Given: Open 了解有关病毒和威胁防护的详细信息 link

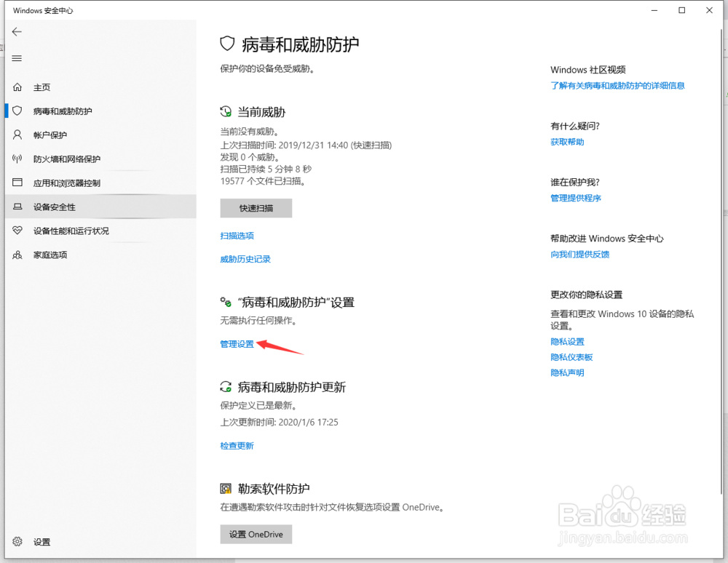Looking at the screenshot, I should 617,85.
